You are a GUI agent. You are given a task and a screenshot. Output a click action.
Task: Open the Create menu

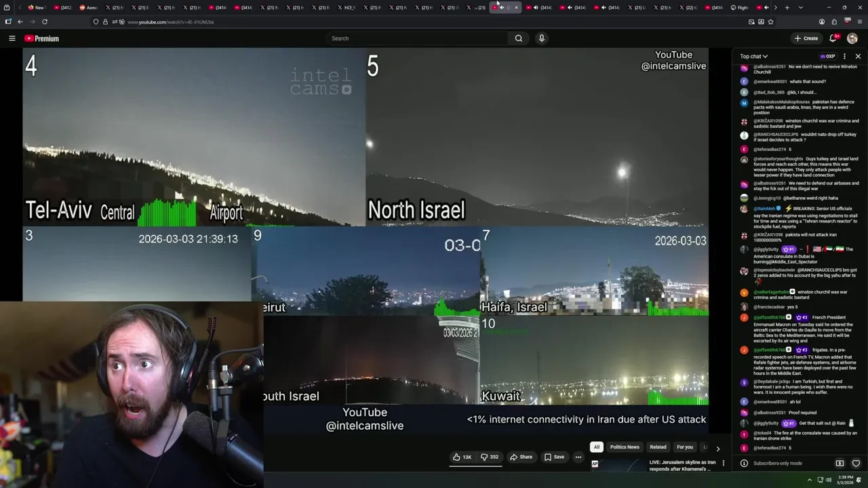pos(806,39)
